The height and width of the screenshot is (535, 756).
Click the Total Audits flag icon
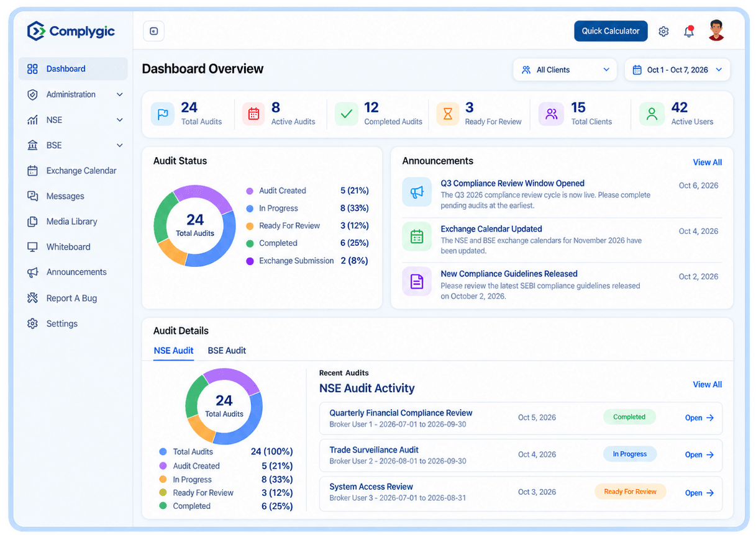tap(163, 114)
